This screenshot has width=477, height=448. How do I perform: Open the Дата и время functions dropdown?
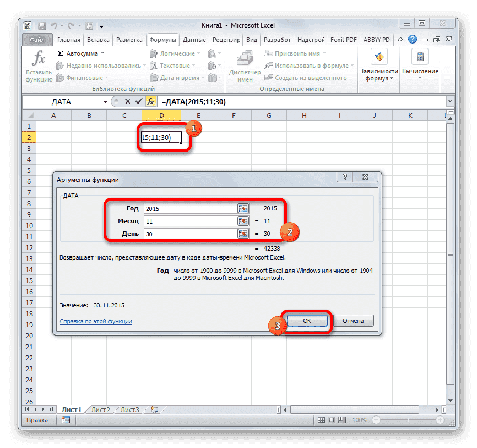177,78
